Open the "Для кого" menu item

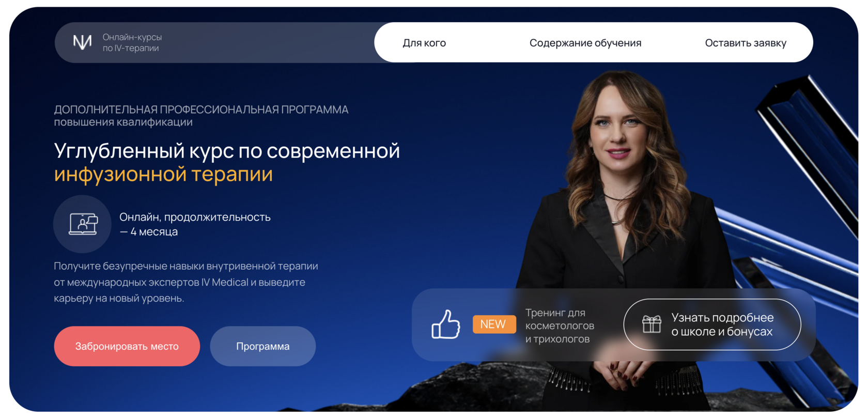[424, 43]
